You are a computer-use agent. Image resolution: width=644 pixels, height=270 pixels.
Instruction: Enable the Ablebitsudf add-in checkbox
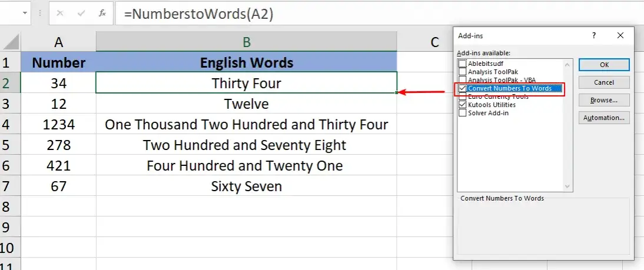pyautogui.click(x=463, y=64)
